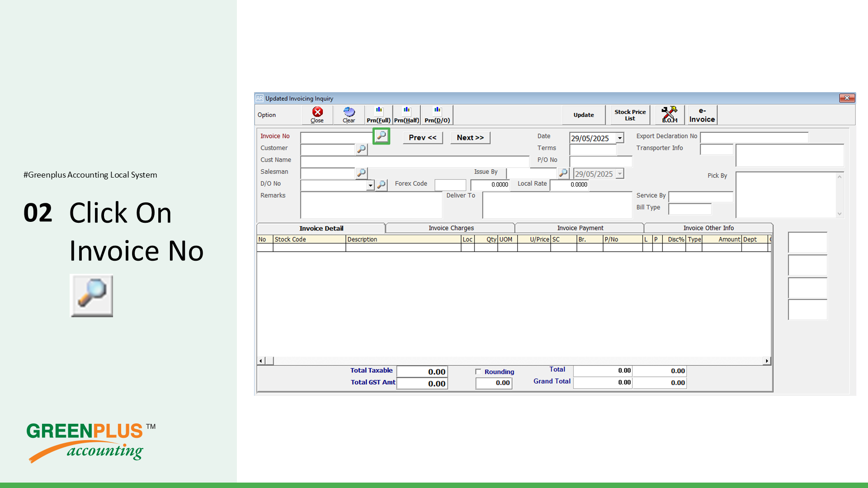Click Pick By scrollbar down arrow
Viewport: 868px width, 488px height.
(x=840, y=214)
